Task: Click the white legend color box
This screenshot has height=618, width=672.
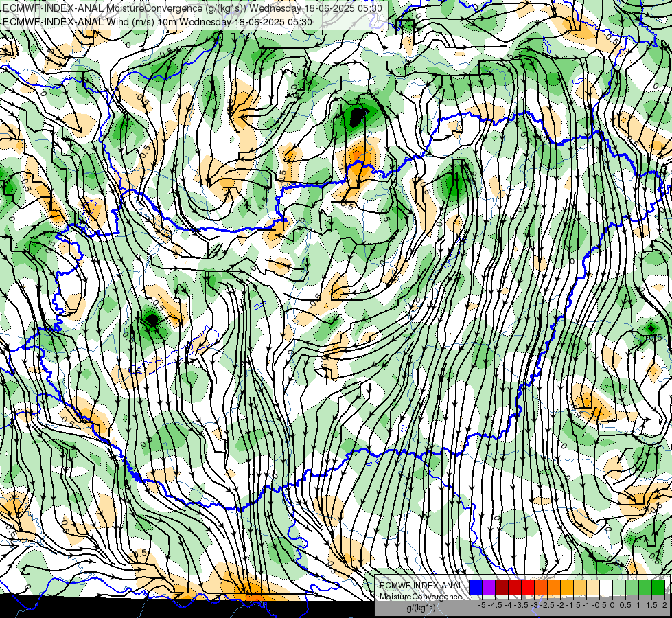Action: 606,587
